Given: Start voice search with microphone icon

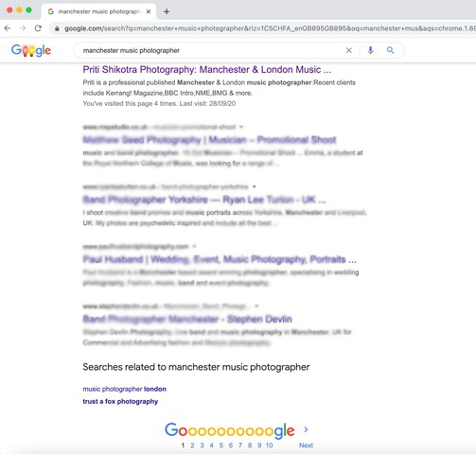Looking at the screenshot, I should coord(371,50).
